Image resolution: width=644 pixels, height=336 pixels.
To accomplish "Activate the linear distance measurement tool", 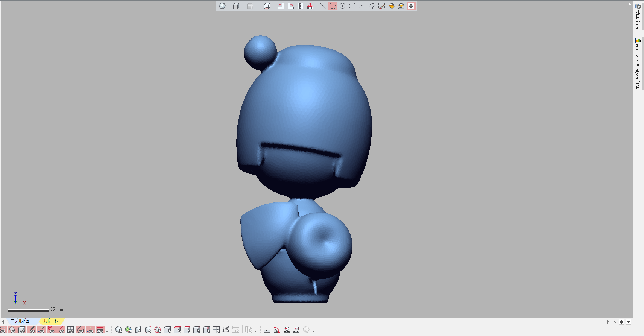I will [267, 330].
